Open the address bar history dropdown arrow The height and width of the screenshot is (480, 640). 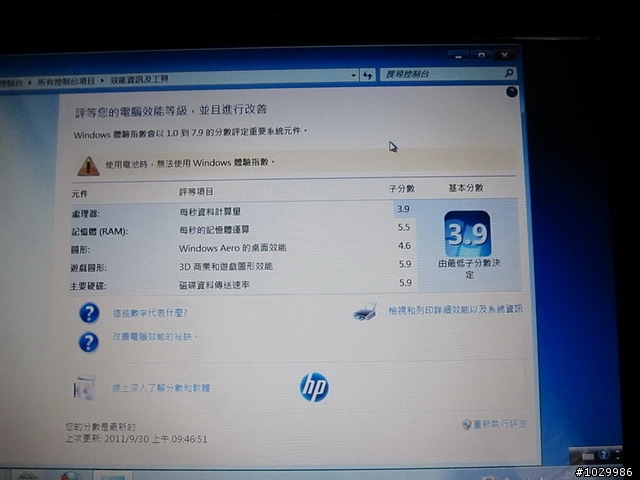click(353, 76)
